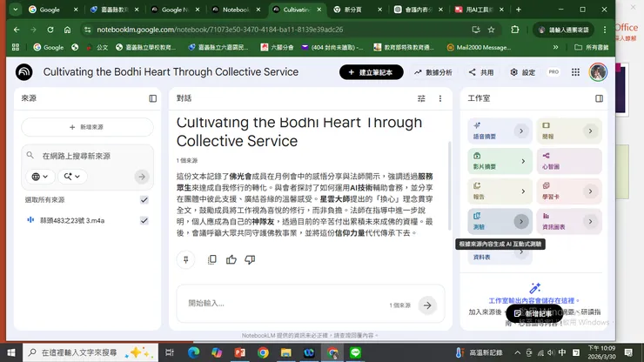Give a thumbs up to the summary
Image resolution: width=644 pixels, height=362 pixels.
point(231,259)
